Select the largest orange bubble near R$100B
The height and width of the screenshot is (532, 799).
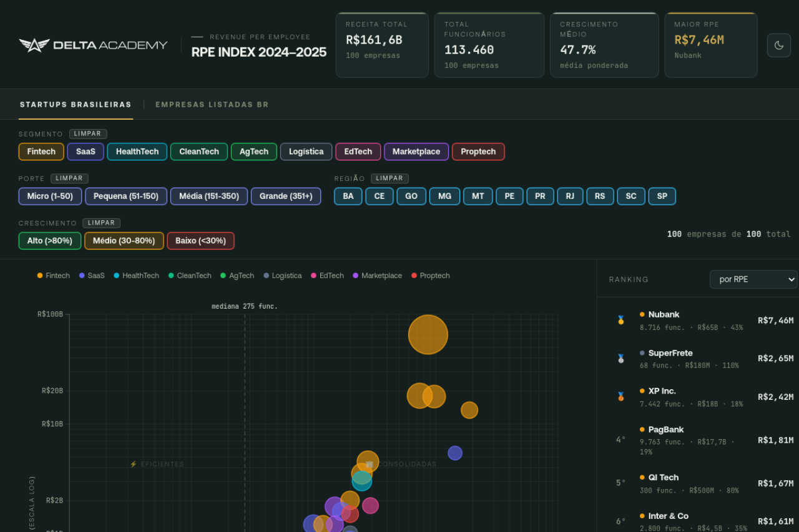(428, 334)
